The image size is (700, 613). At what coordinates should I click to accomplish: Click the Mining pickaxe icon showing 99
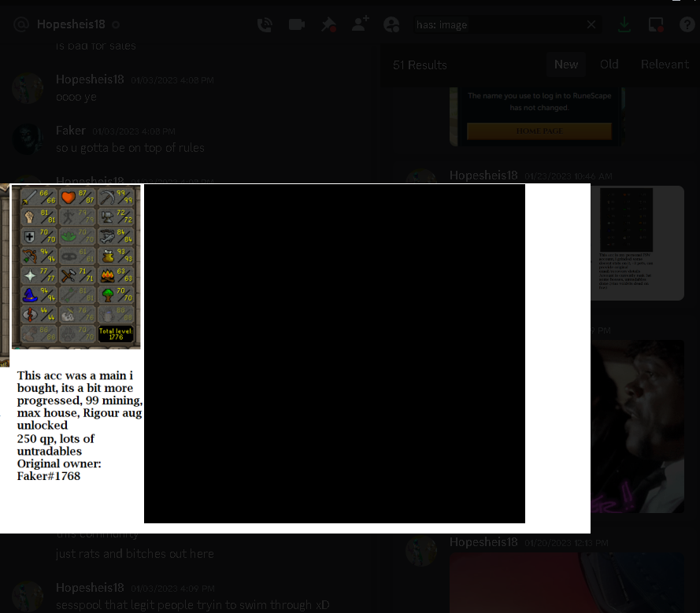(x=107, y=197)
